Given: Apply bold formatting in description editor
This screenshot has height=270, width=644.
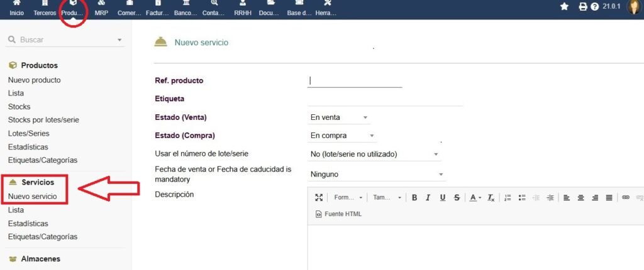Looking at the screenshot, I should [414, 197].
